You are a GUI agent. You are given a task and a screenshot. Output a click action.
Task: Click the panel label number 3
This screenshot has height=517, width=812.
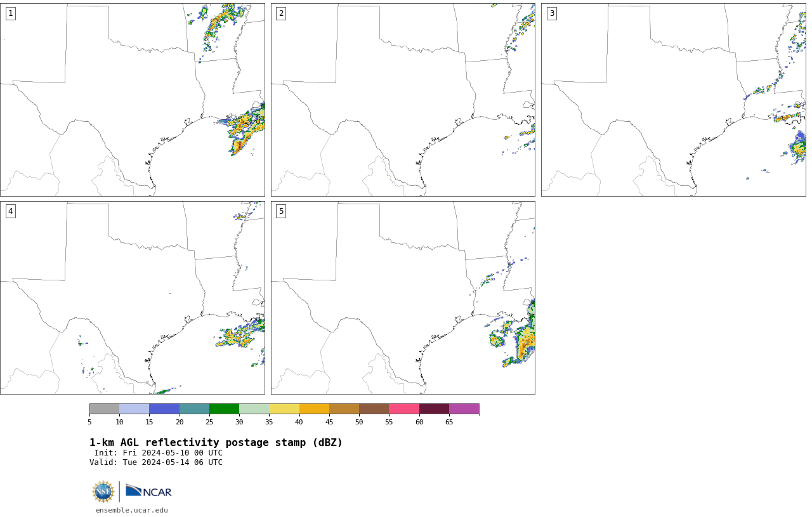pos(552,13)
